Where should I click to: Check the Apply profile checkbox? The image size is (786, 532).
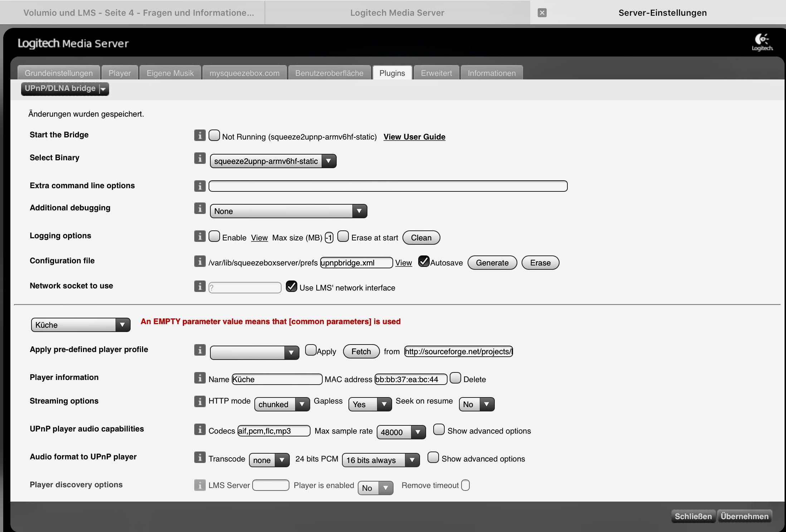pyautogui.click(x=311, y=350)
